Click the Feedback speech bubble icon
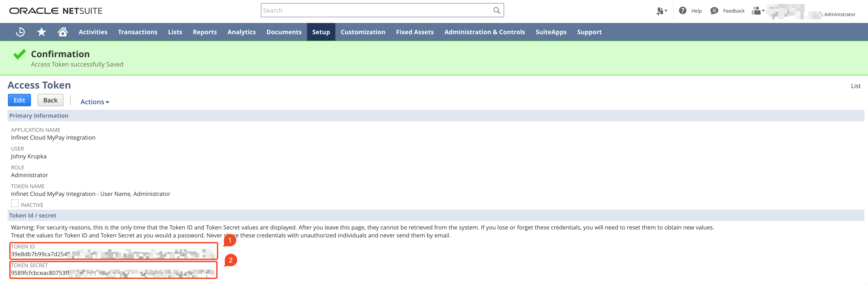Screen dimensions: 868x284 pyautogui.click(x=714, y=11)
